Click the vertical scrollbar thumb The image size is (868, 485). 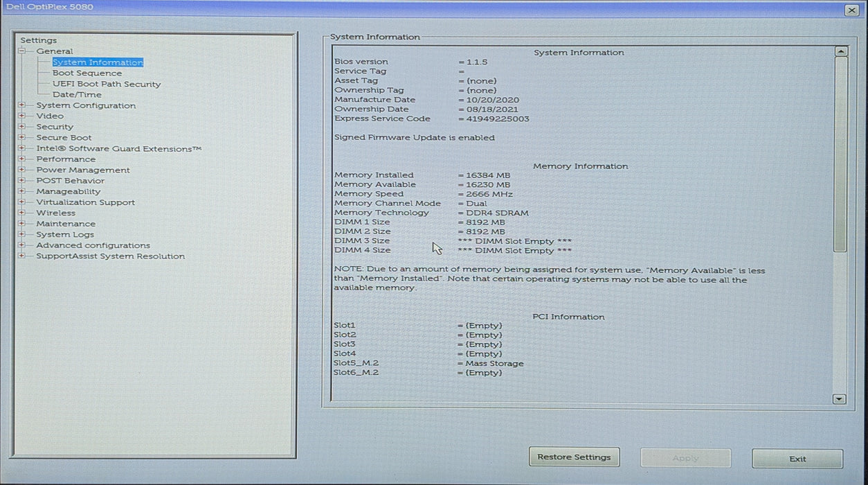840,154
